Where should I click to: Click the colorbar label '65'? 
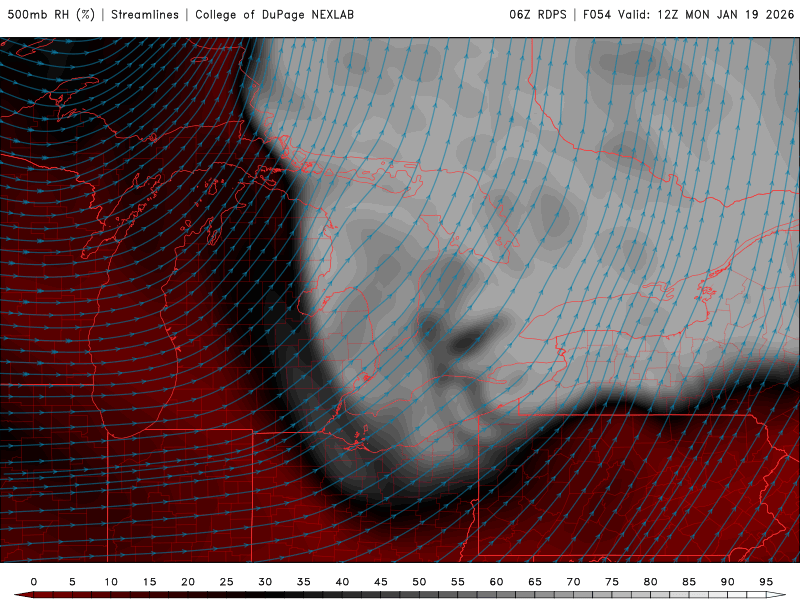click(x=535, y=582)
